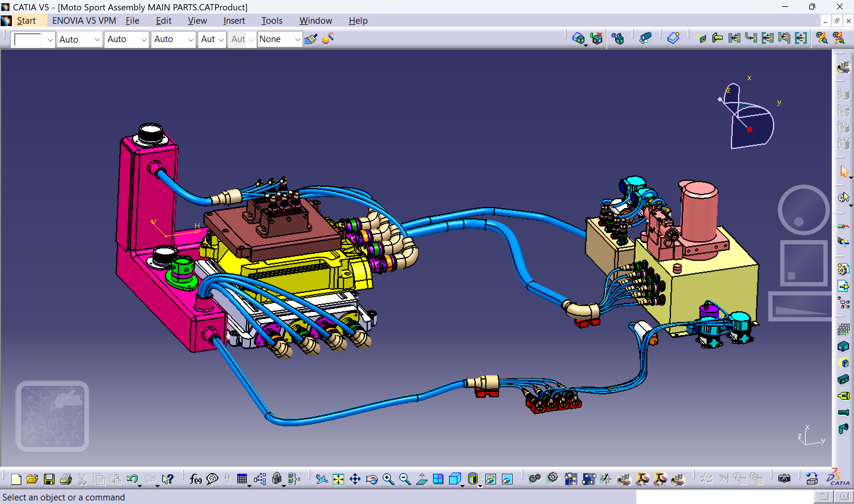Activate the Isometric View icon
The image size is (854, 504).
[x=455, y=479]
